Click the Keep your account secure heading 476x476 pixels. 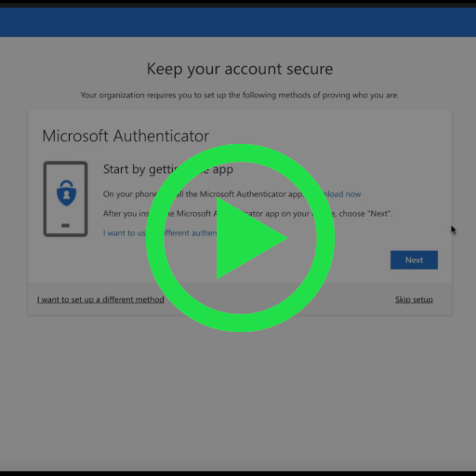point(240,69)
